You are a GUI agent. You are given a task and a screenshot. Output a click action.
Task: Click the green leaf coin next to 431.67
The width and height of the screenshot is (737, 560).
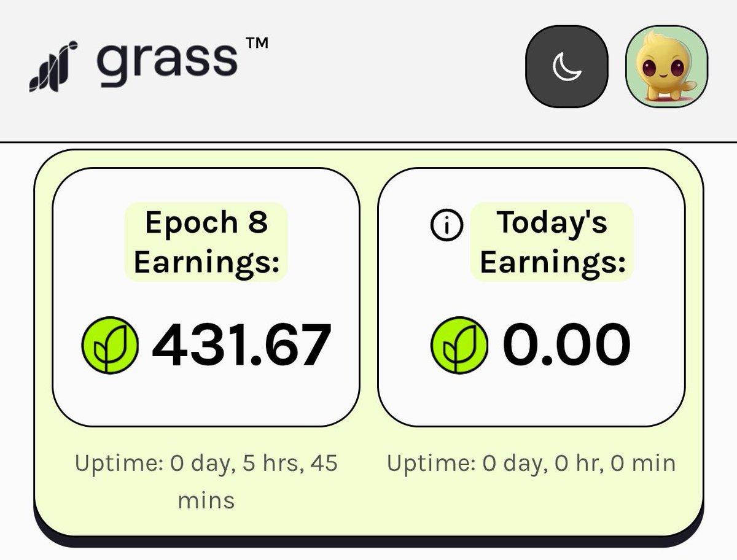point(110,345)
